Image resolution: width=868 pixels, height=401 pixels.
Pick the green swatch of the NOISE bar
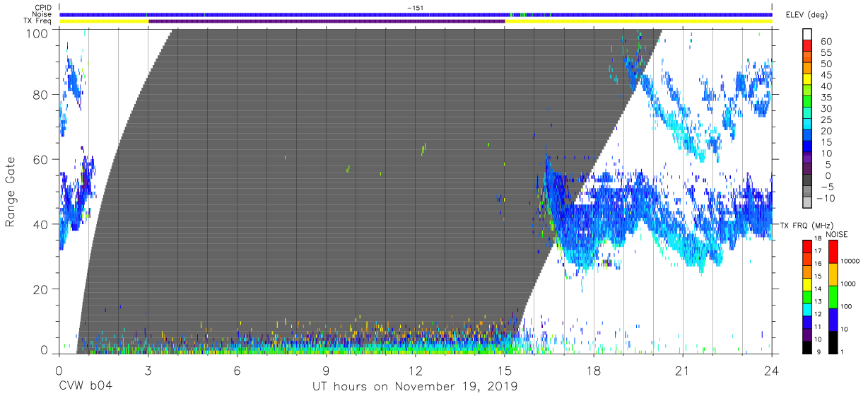833,297
